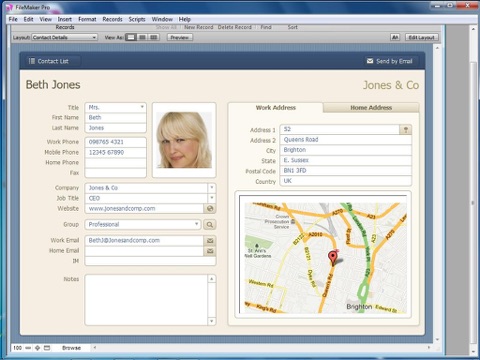
Task: Click the Website field
Action: (x=144, y=209)
